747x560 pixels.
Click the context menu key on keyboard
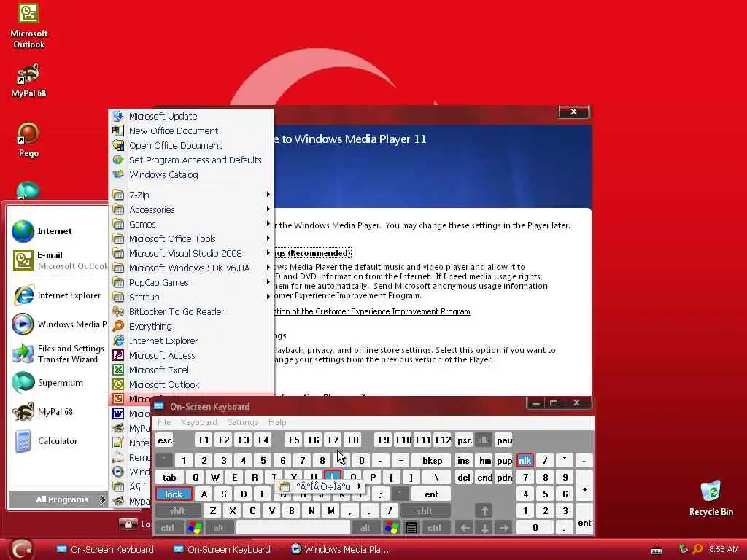[x=411, y=528]
